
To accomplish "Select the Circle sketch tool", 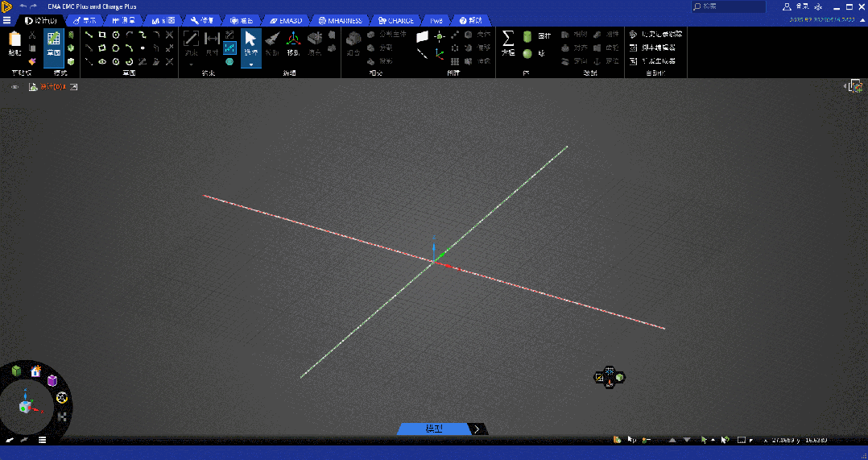I will [116, 35].
